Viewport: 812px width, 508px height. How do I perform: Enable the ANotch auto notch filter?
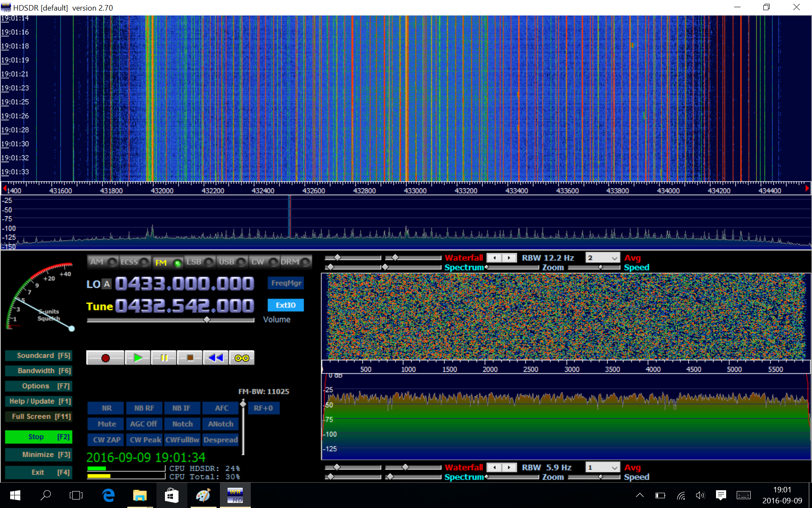[220, 424]
